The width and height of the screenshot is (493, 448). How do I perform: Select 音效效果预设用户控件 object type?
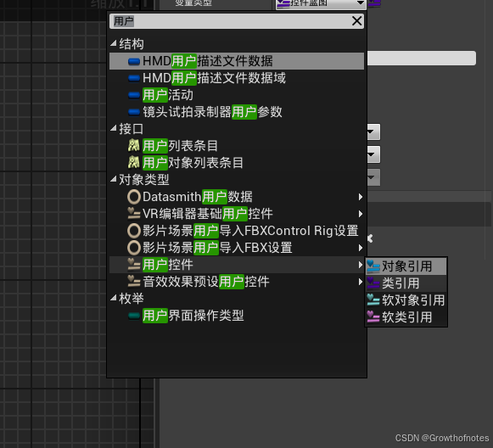coord(237,282)
